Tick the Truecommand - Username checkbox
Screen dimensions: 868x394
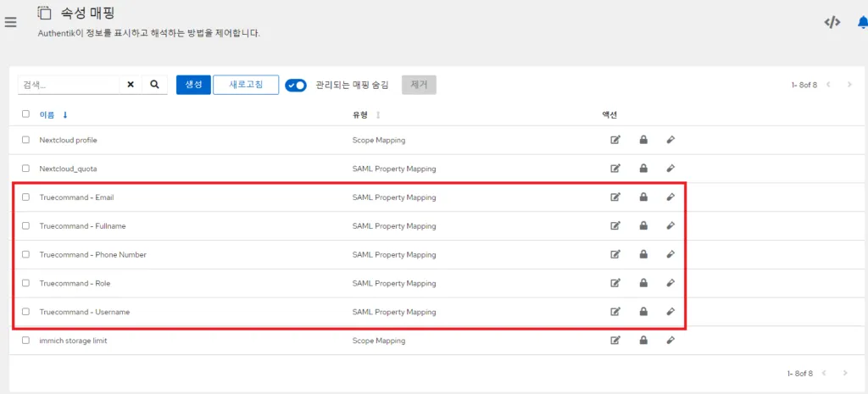[25, 312]
